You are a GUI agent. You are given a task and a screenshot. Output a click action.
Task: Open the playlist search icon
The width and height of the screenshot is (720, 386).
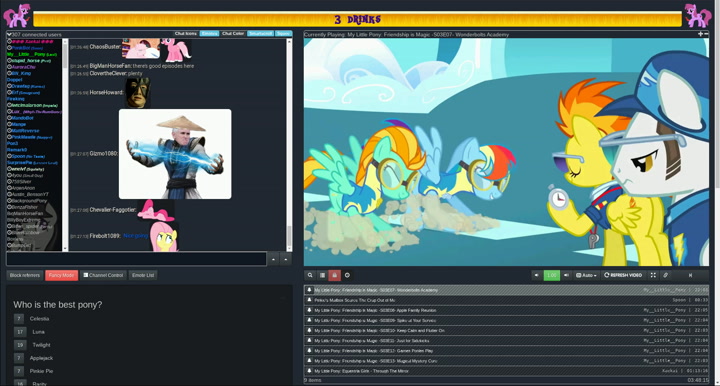pos(310,275)
